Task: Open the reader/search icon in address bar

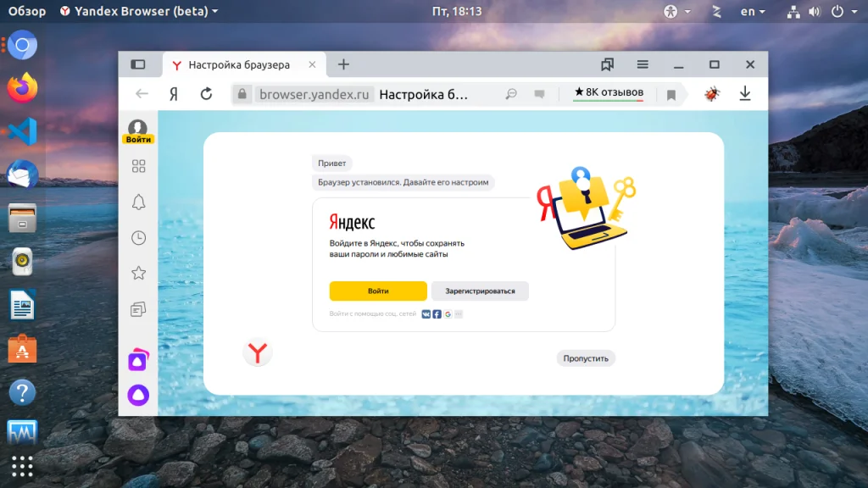Action: click(511, 94)
